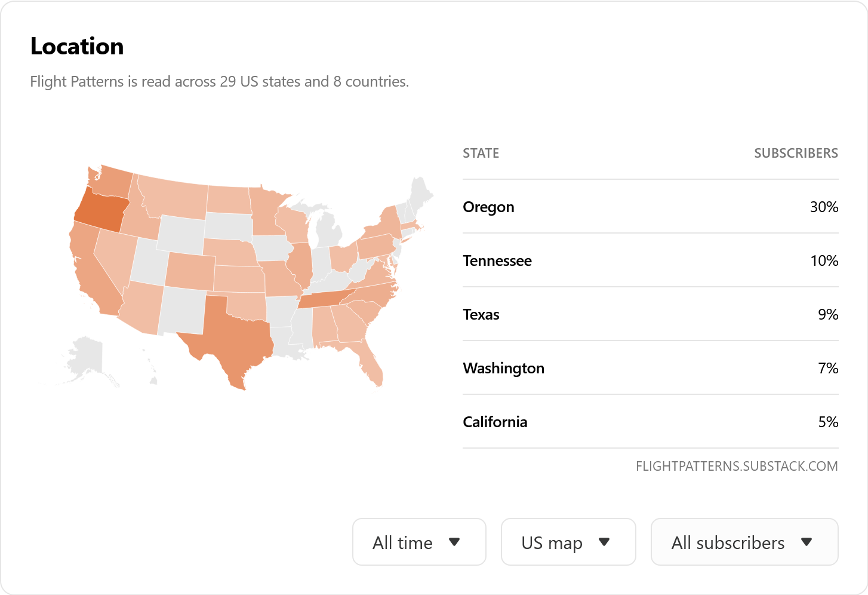Click the All time dropdown arrow icon

tap(454, 542)
